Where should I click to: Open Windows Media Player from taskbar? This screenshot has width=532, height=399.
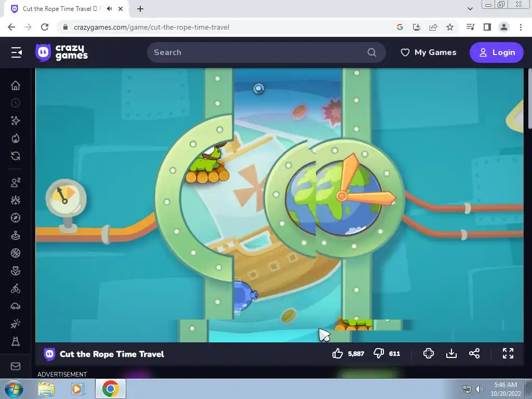click(77, 389)
